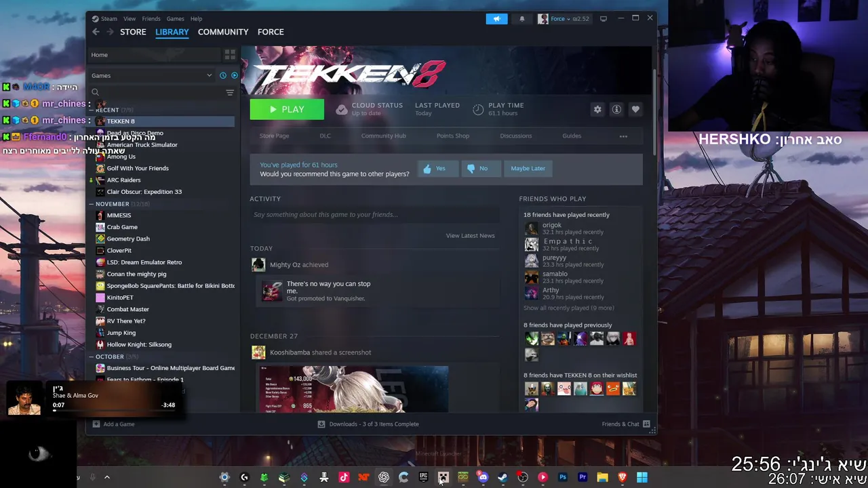Open TEKKEN 8 manage settings gear
The width and height of the screenshot is (868, 488).
597,110
